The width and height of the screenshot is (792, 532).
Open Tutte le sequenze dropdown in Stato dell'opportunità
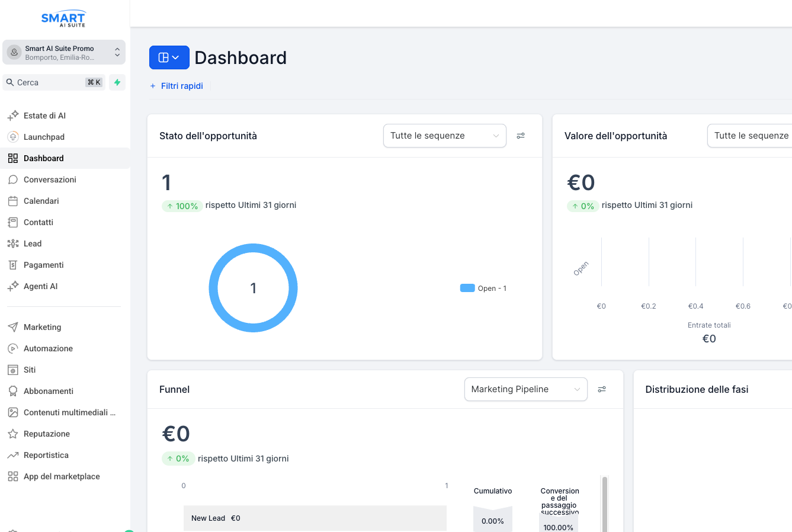444,136
